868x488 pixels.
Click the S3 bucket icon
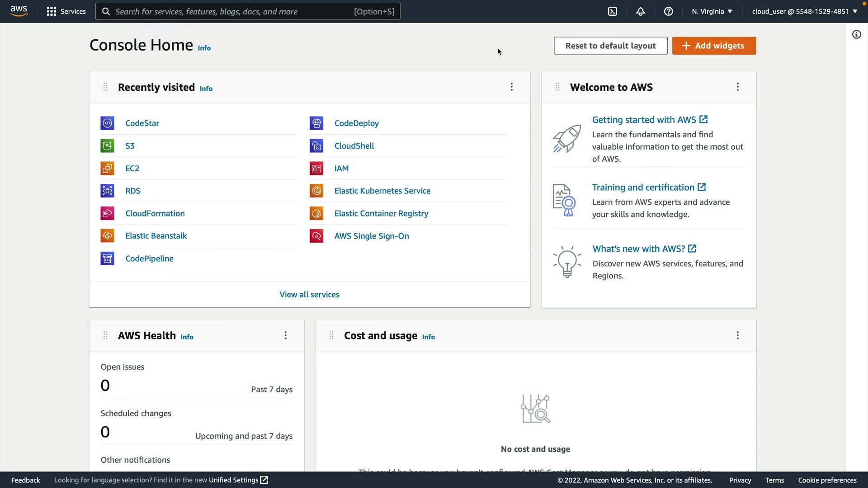[x=107, y=145]
